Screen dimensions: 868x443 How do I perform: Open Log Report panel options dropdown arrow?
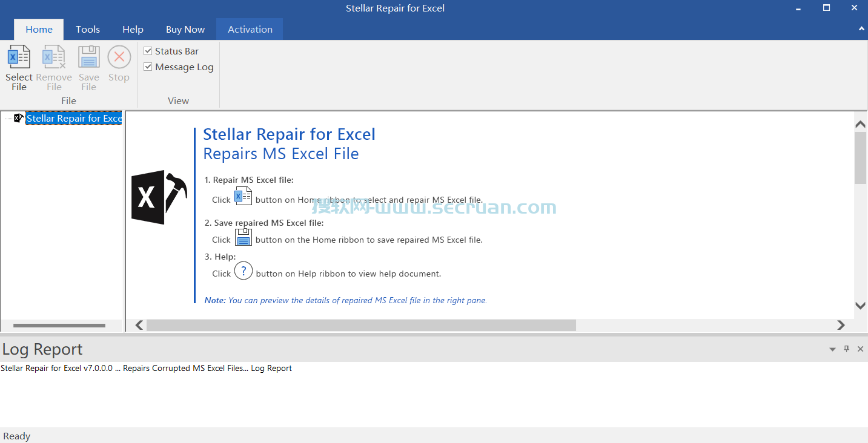[x=833, y=350]
